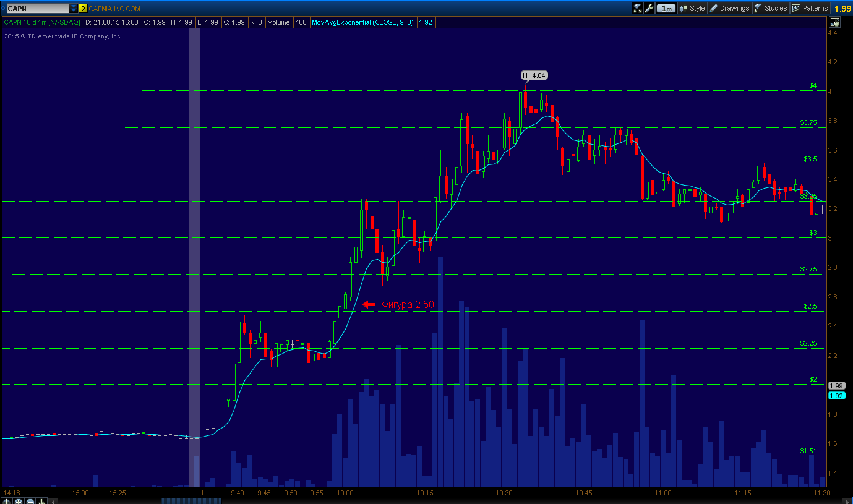Click the D: 21.08.15 16:00 date readout
This screenshot has height=504, width=853.
point(111,22)
